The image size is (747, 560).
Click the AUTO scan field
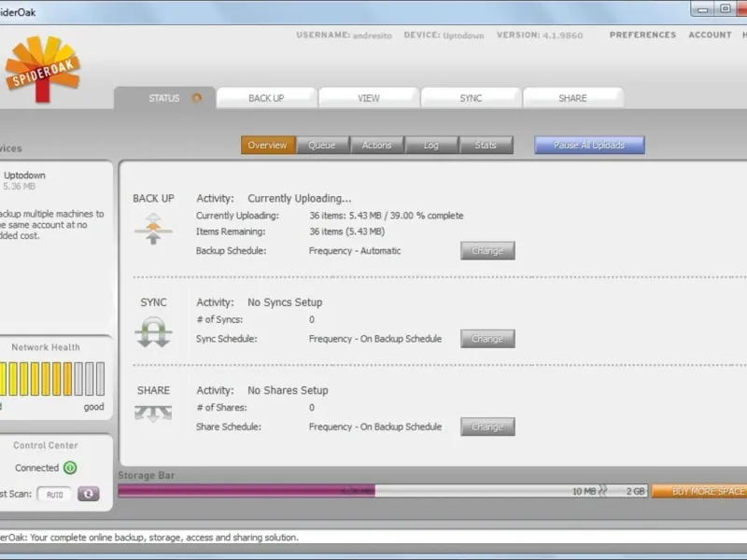(54, 495)
